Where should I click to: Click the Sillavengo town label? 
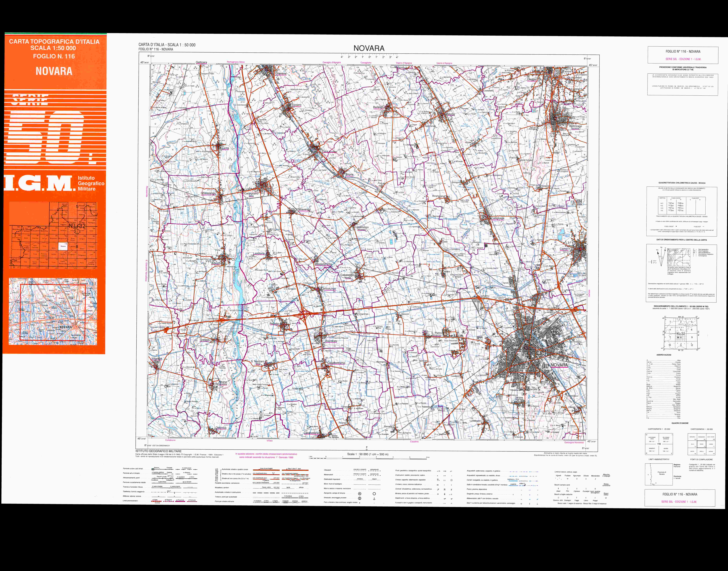[304, 210]
